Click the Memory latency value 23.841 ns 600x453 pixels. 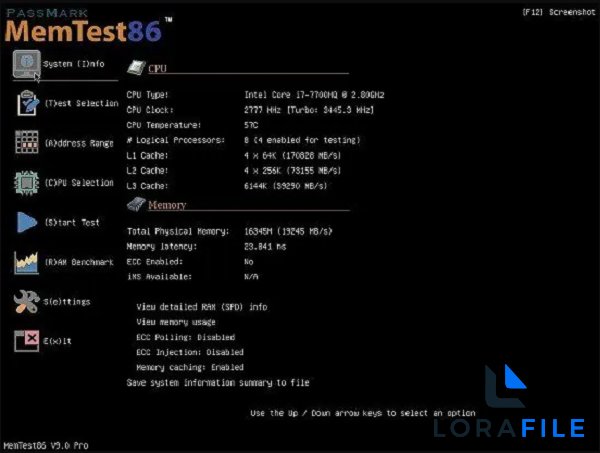pos(265,247)
